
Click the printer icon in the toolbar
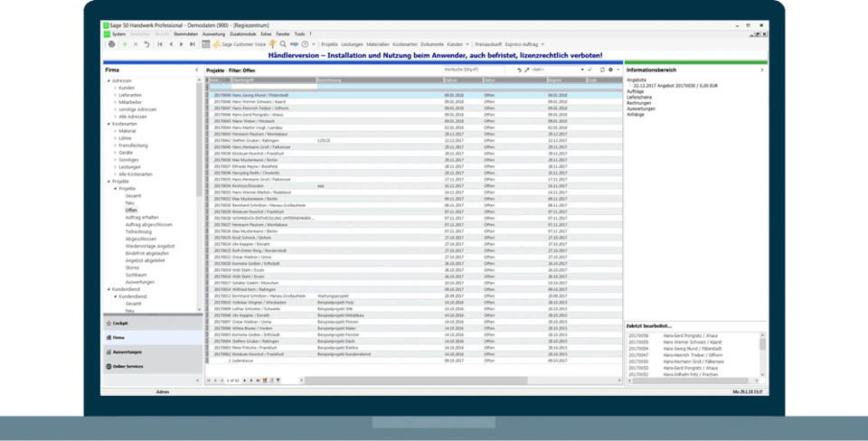click(112, 44)
